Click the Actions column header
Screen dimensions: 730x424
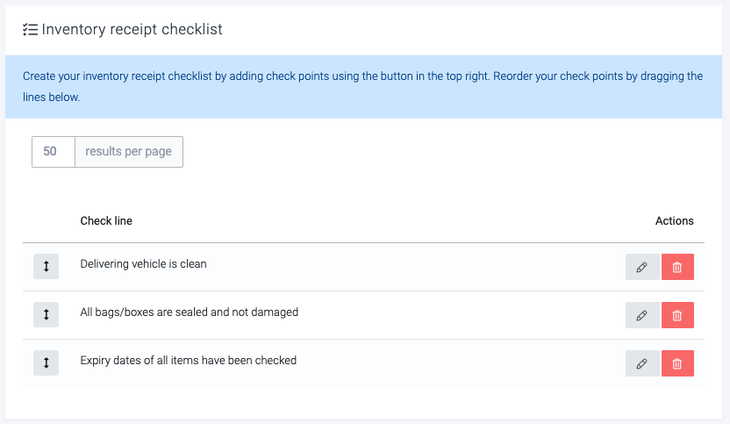[674, 221]
